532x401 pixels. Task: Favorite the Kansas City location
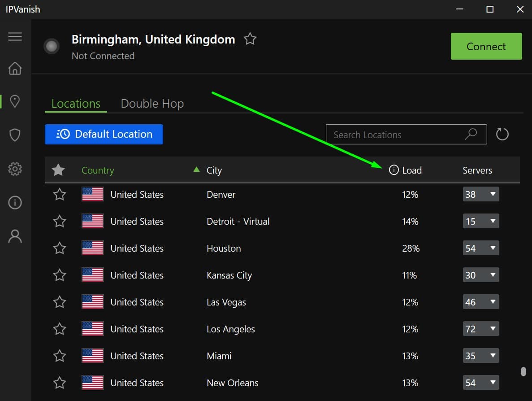pos(60,275)
